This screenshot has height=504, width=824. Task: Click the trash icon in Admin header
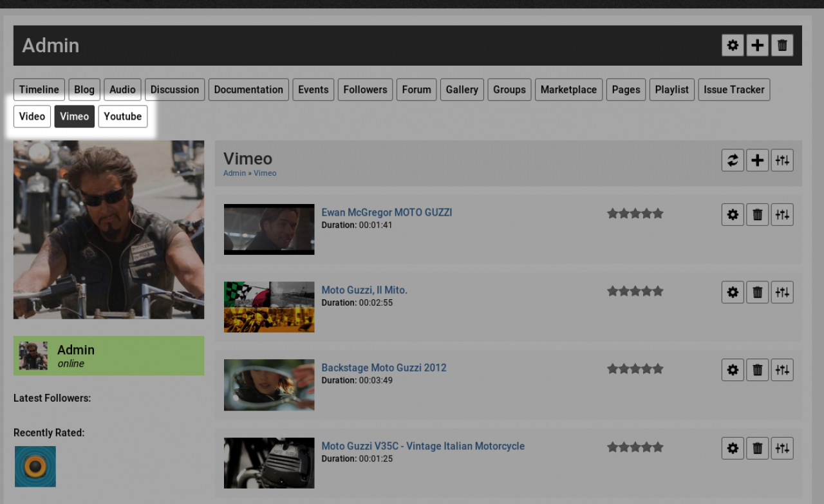(782, 46)
